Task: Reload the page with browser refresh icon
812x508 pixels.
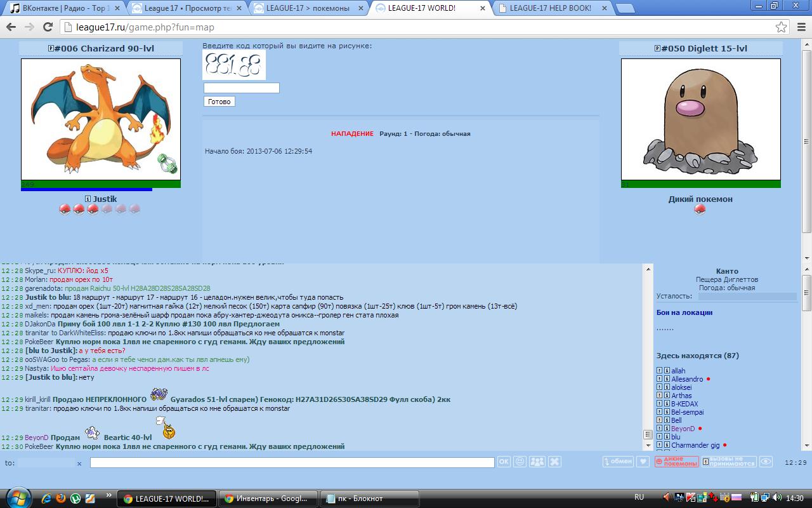Action: coord(48,27)
